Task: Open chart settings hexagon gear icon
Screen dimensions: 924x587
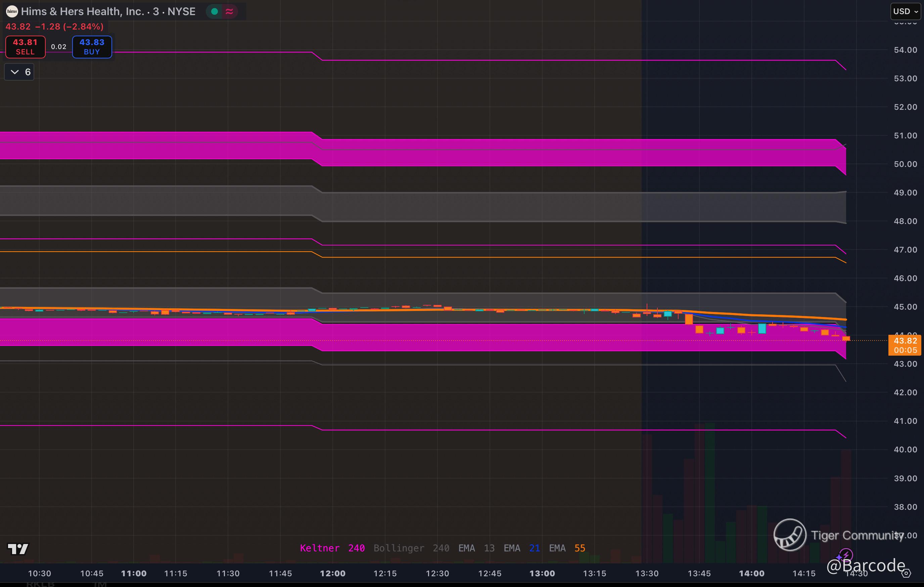Action: (x=906, y=574)
